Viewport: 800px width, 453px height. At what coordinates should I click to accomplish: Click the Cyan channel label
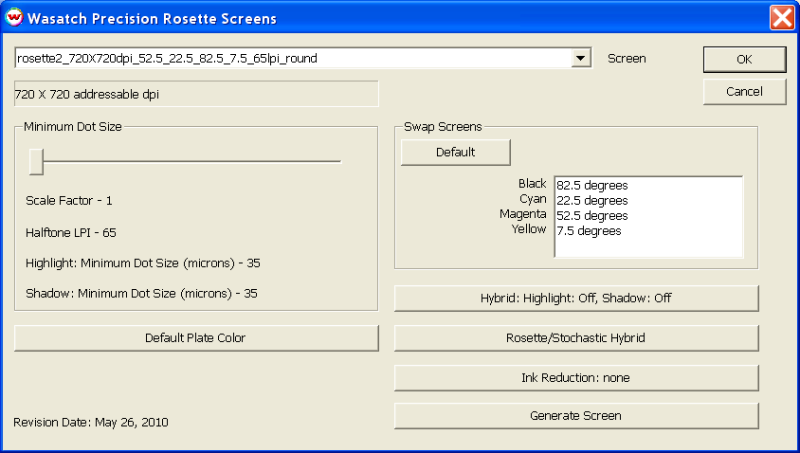(x=533, y=198)
